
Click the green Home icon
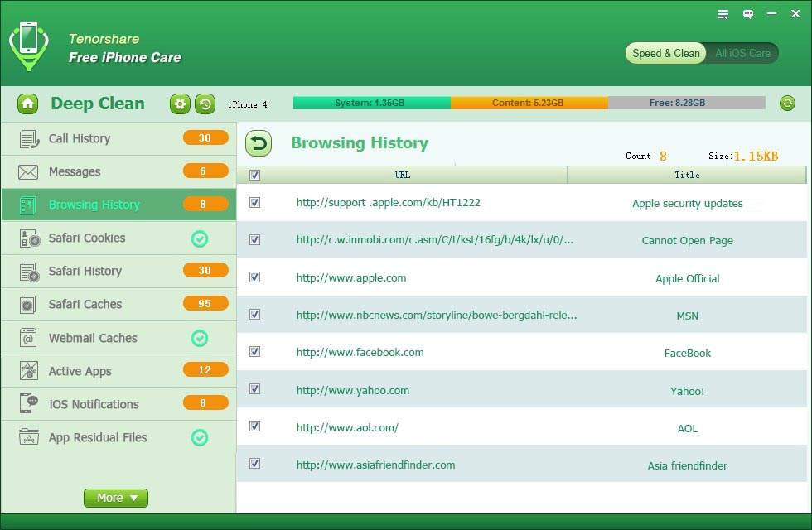pos(27,104)
